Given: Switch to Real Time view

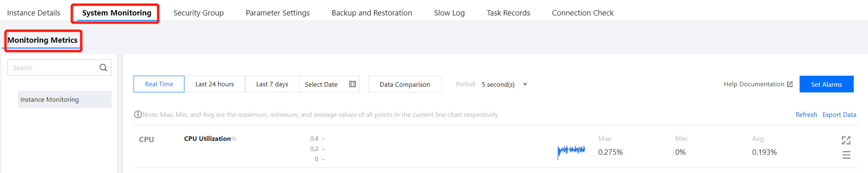Looking at the screenshot, I should [x=159, y=84].
